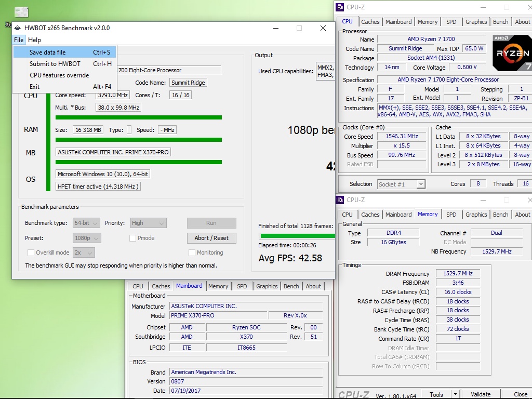Open Caches tab in bottom Mainboard CPU-Z window
This screenshot has height=399, width=532.
[161, 286]
